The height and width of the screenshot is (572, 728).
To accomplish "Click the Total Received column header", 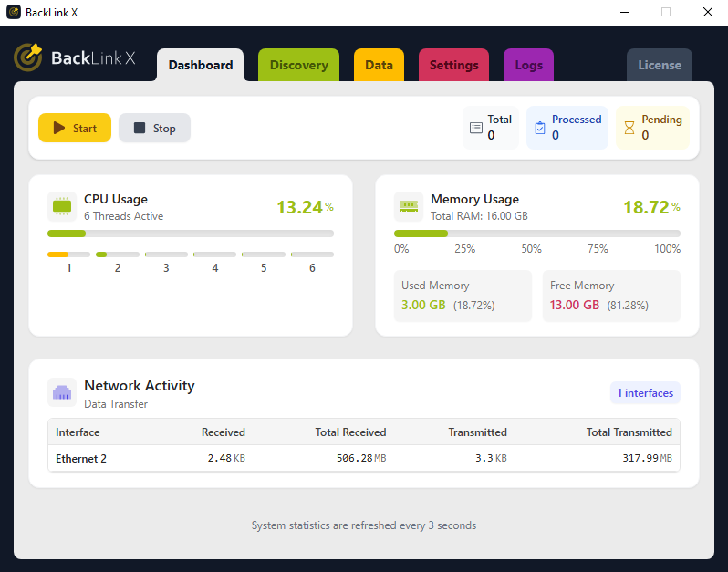I will pyautogui.click(x=350, y=432).
